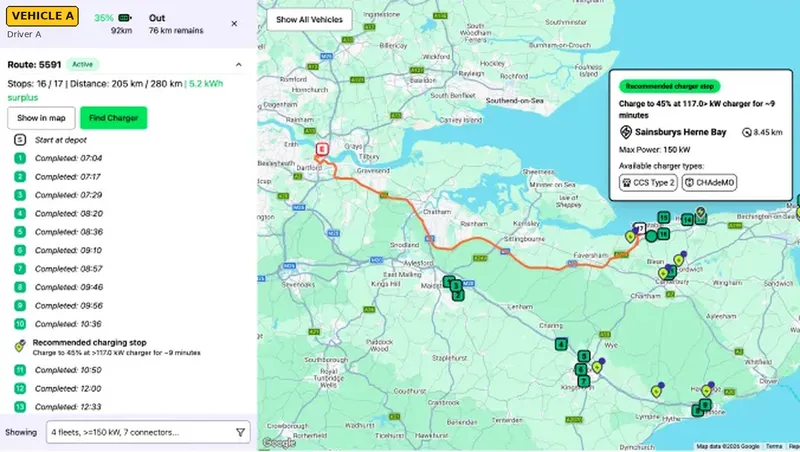The width and height of the screenshot is (800, 452).
Task: Select stop 4 icon completed 08:20
Action: pyautogui.click(x=20, y=213)
